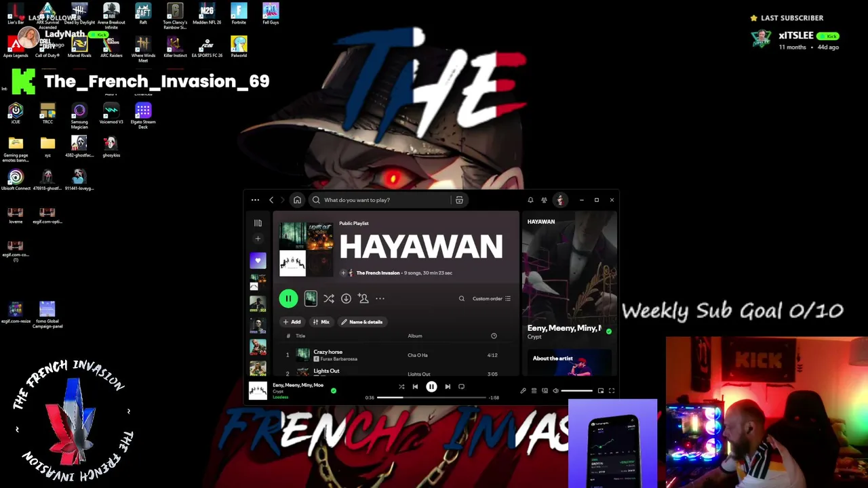This screenshot has width=868, height=488.
Task: Sort tracks by the duration clock column
Action: pyautogui.click(x=494, y=336)
